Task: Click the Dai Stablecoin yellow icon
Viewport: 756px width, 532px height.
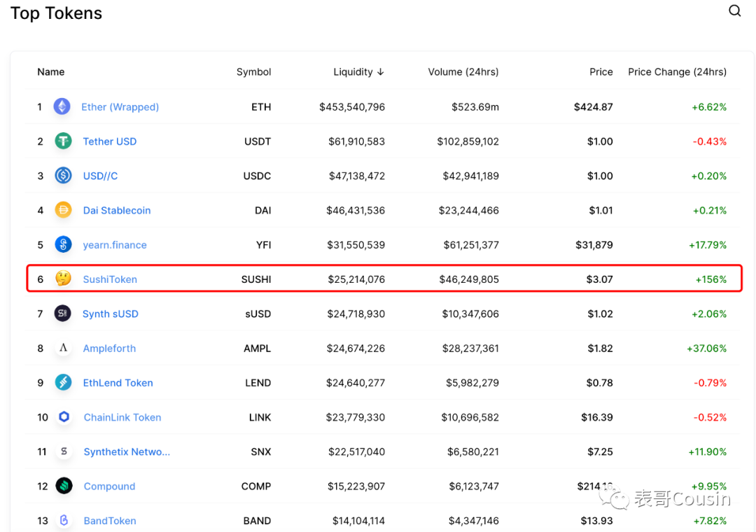Action: (x=63, y=210)
